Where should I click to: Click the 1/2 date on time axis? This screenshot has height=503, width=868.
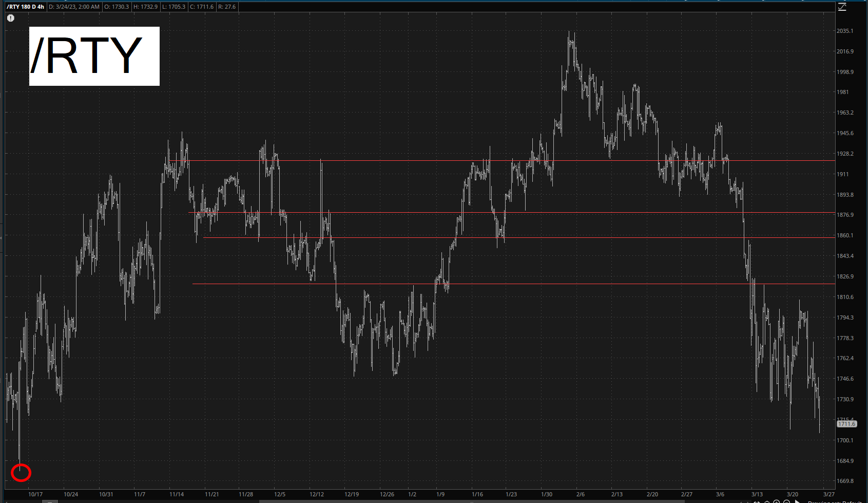[412, 494]
